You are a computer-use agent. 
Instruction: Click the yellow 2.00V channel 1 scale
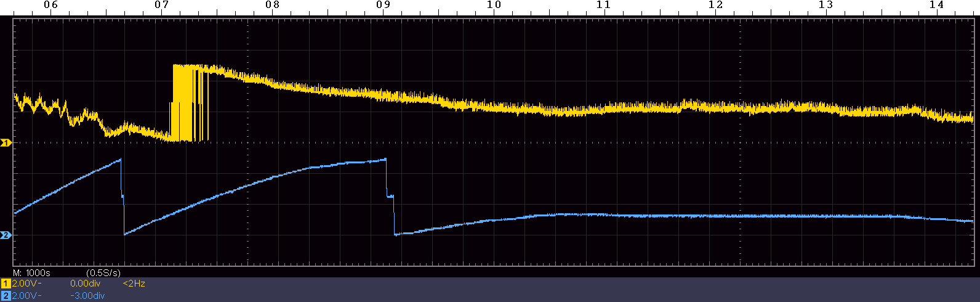point(26,284)
